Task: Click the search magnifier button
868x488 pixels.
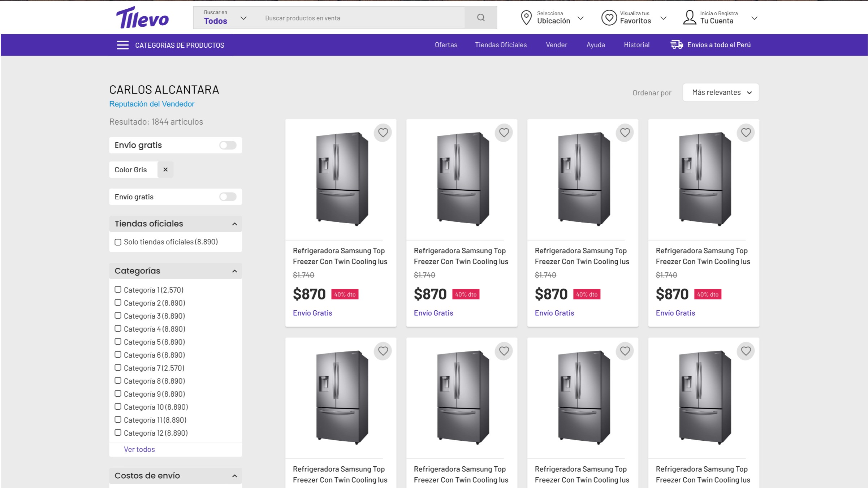Action: pos(481,18)
